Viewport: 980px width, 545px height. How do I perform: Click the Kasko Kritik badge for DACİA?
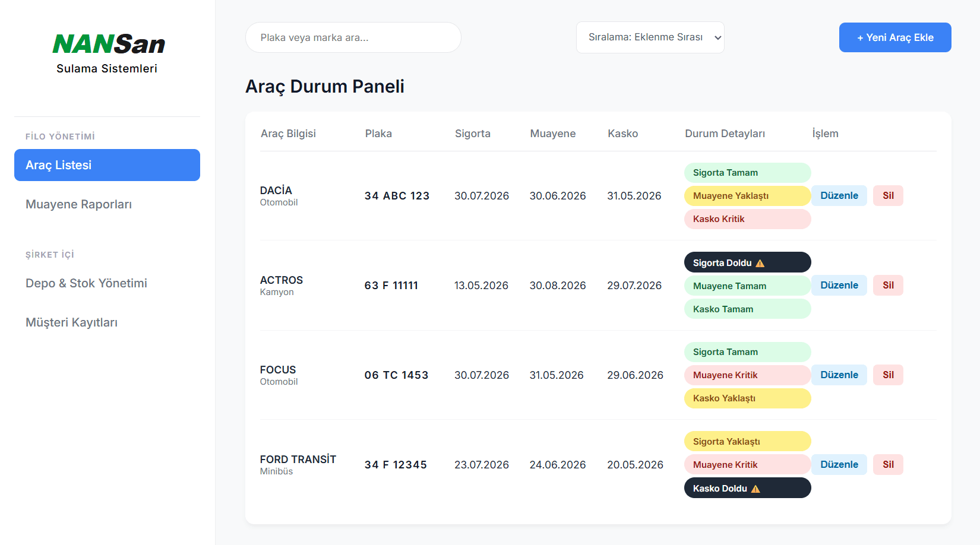[748, 219]
